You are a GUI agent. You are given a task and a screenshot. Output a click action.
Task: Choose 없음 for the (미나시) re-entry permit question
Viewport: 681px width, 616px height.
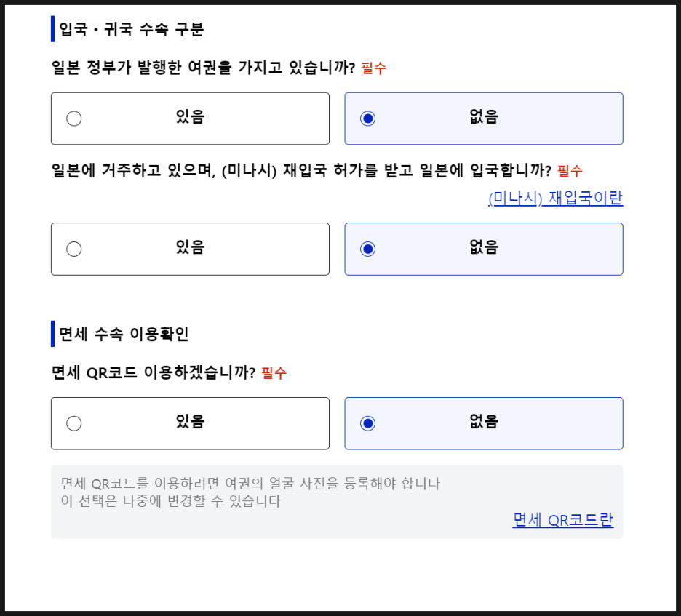483,248
